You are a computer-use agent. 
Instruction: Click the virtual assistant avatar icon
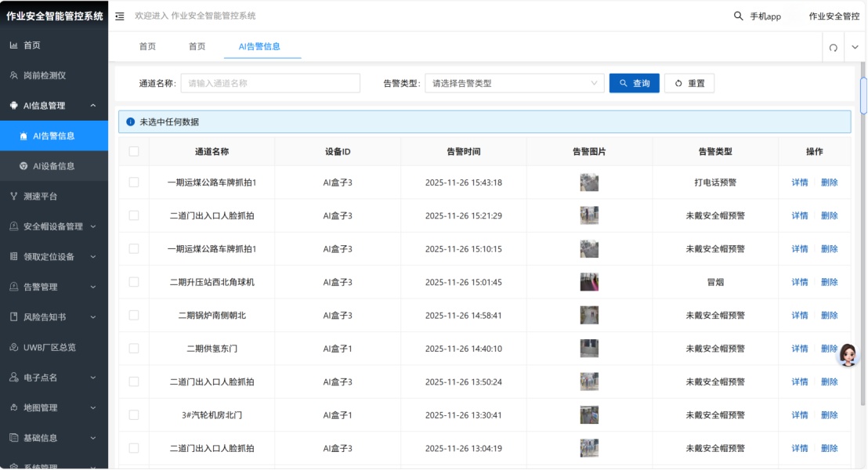tap(848, 355)
